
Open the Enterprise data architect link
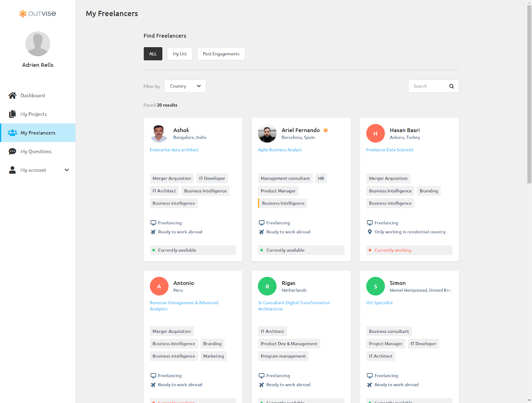pyautogui.click(x=174, y=150)
